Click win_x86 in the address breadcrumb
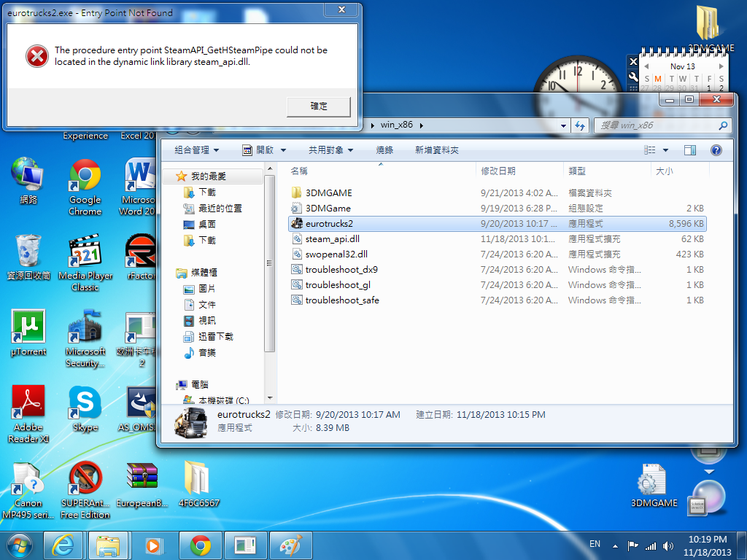Screen dimensions: 747x560 coord(396,125)
